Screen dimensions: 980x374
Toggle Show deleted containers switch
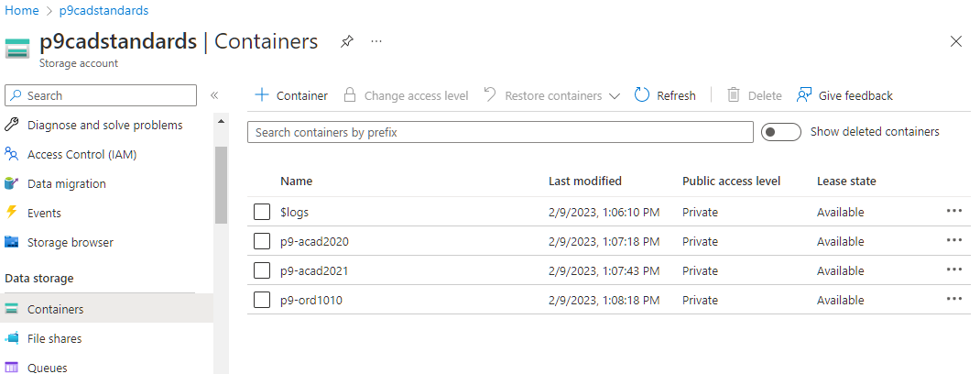pyautogui.click(x=781, y=132)
